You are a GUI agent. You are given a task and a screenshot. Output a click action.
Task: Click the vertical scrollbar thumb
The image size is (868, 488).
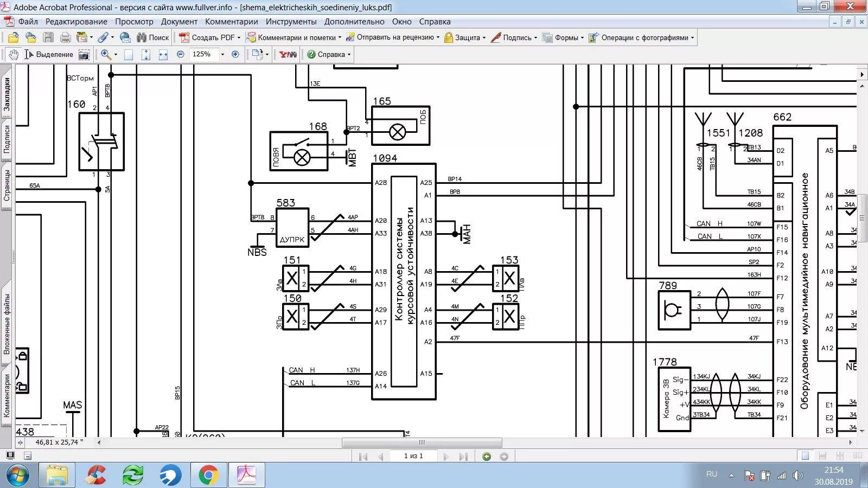pos(862,218)
